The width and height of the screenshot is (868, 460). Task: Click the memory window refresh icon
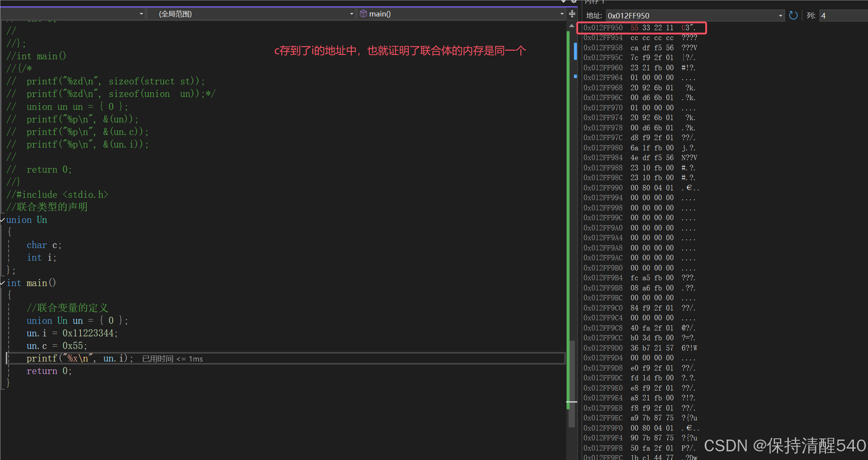793,15
